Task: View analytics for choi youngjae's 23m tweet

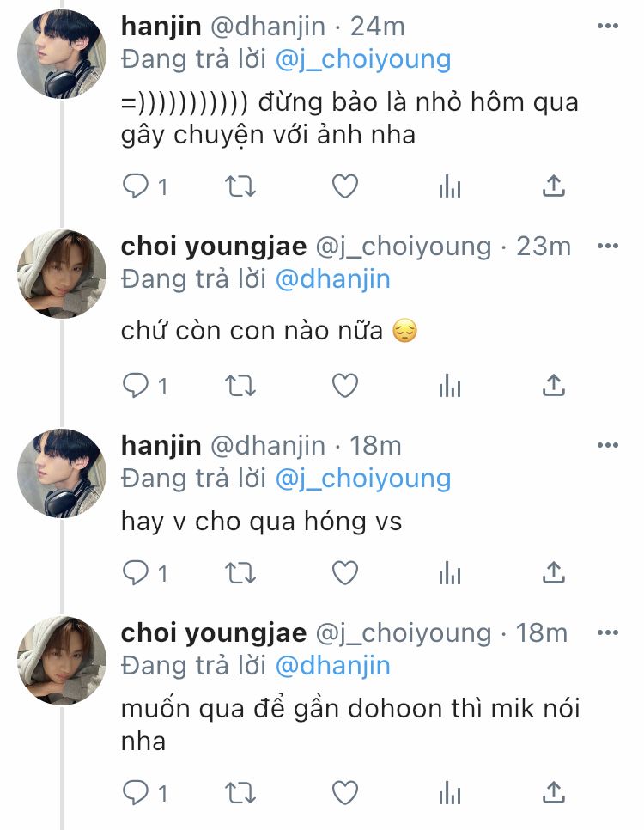Action: pos(449,387)
